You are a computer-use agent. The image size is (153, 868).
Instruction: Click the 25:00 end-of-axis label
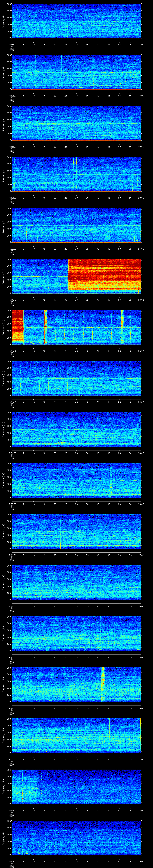pos(141,453)
